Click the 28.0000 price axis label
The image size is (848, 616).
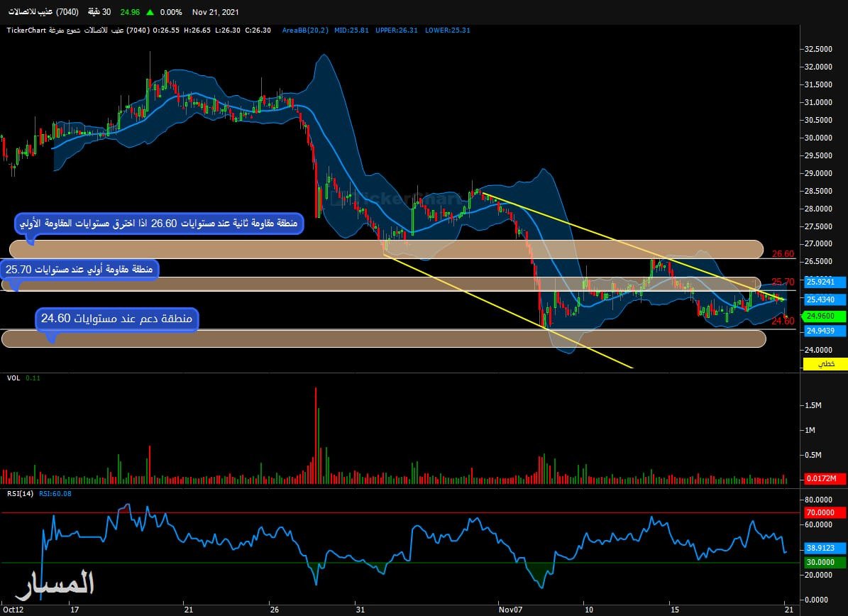pos(818,209)
